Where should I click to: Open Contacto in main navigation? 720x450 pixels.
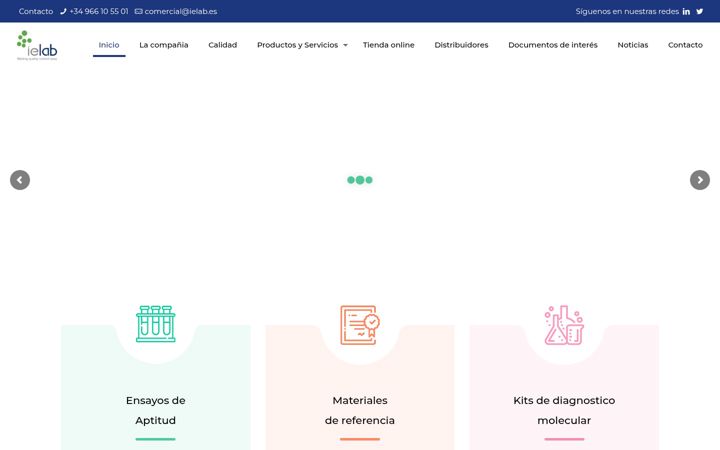click(685, 45)
